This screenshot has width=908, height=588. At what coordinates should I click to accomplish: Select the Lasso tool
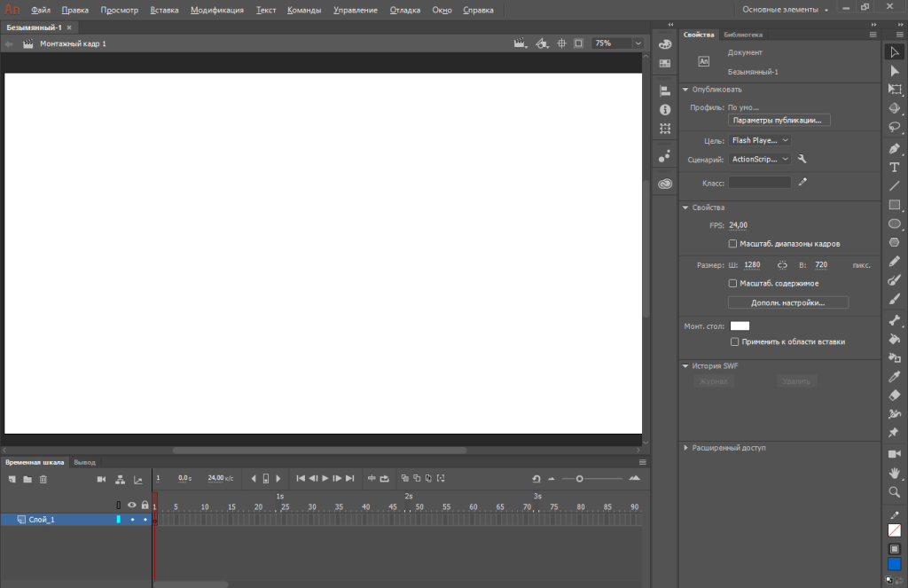(x=894, y=127)
